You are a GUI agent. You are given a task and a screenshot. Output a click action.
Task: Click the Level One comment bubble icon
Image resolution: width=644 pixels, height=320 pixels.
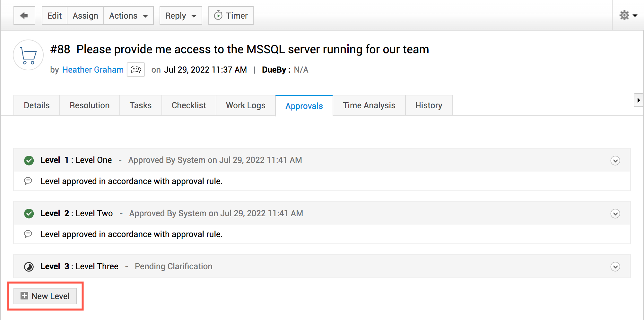pos(28,181)
